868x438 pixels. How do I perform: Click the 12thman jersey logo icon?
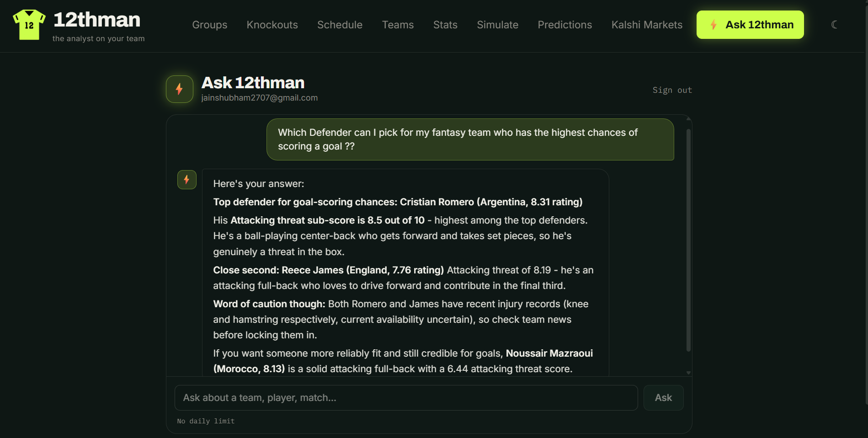click(x=29, y=25)
